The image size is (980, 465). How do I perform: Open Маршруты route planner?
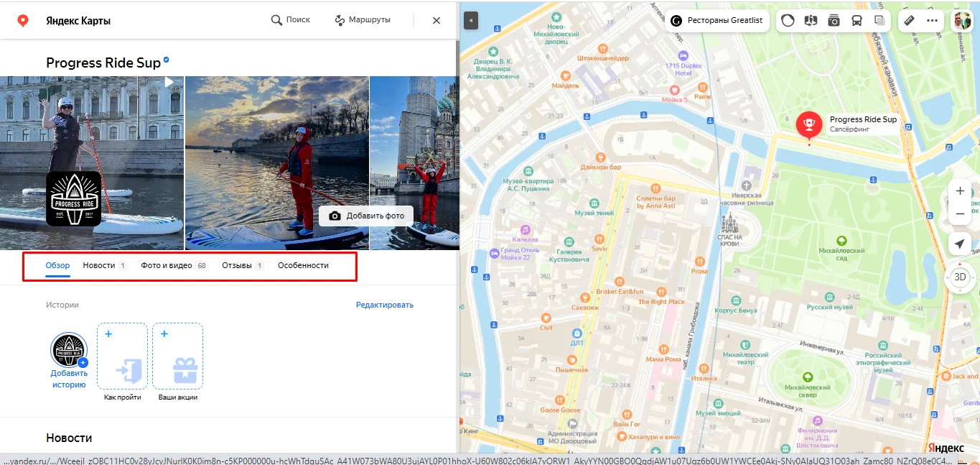click(x=363, y=20)
